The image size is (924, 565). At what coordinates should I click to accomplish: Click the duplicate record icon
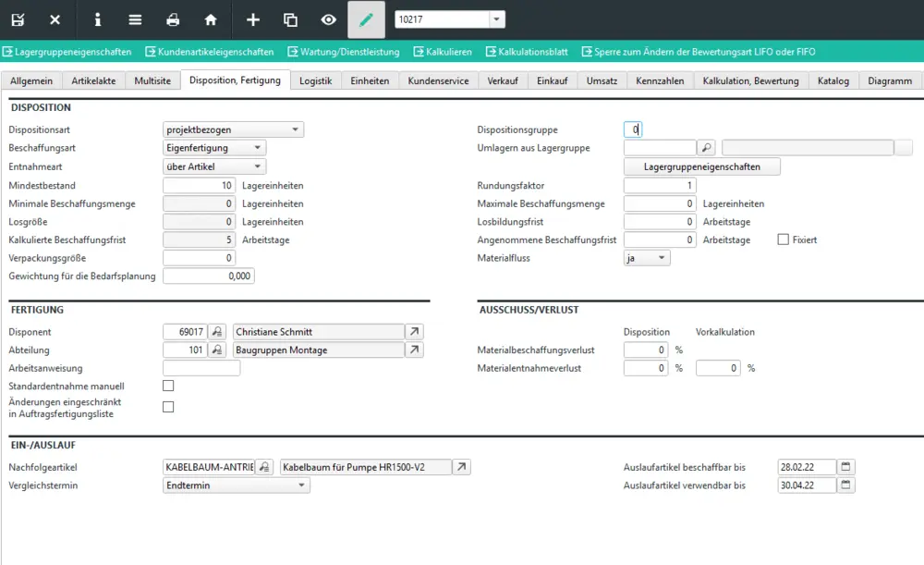click(290, 19)
